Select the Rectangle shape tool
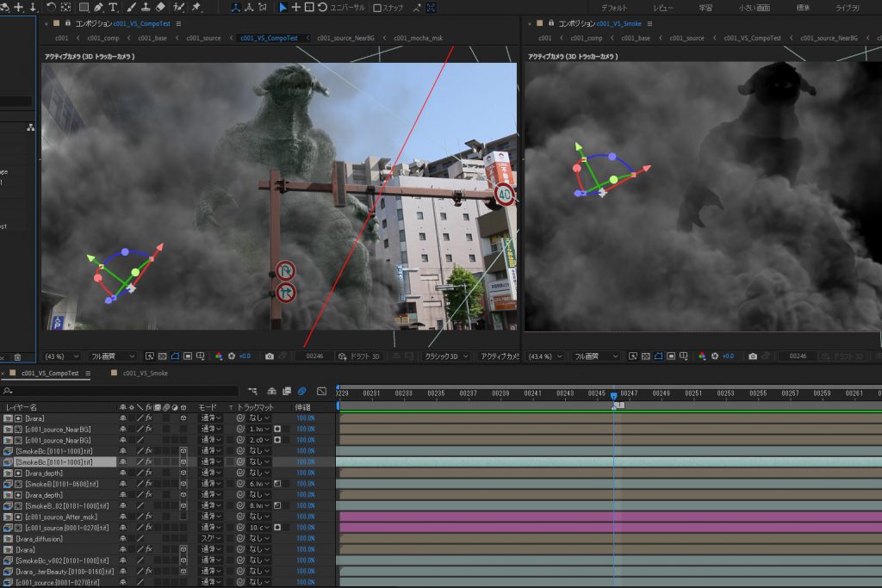Viewport: 882px width, 588px height. pos(84,7)
